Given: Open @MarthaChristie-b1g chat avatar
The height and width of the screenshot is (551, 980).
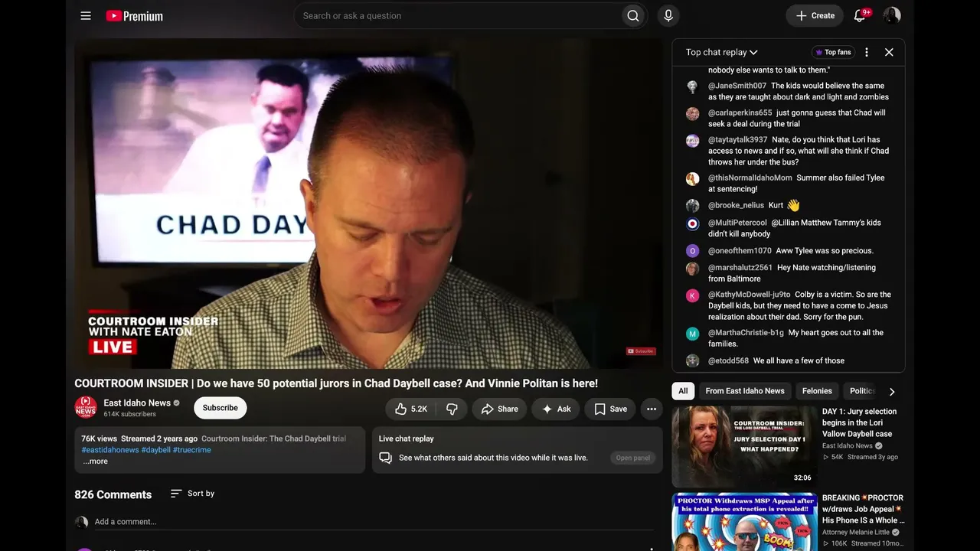Looking at the screenshot, I should pyautogui.click(x=693, y=334).
